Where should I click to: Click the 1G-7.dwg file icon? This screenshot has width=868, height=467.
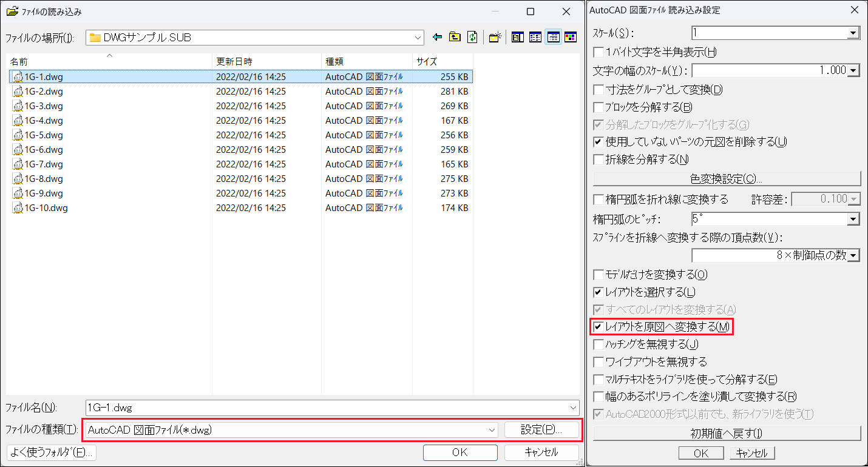pyautogui.click(x=18, y=164)
